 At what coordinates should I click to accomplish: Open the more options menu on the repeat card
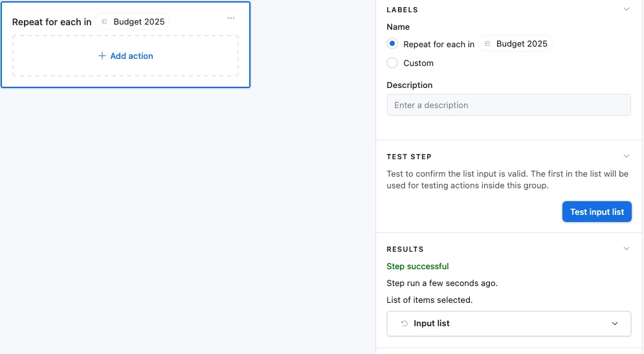click(x=231, y=18)
